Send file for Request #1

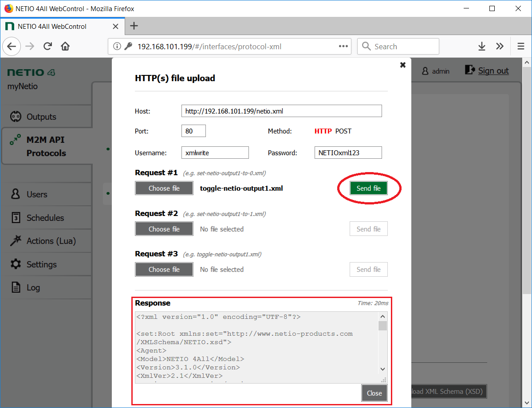(x=368, y=188)
